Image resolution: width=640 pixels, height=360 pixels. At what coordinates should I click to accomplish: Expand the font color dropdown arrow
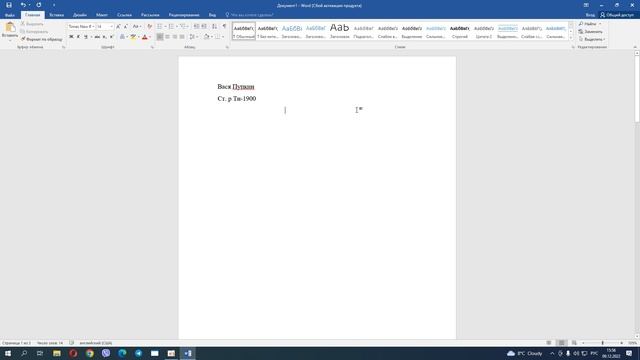(x=150, y=37)
